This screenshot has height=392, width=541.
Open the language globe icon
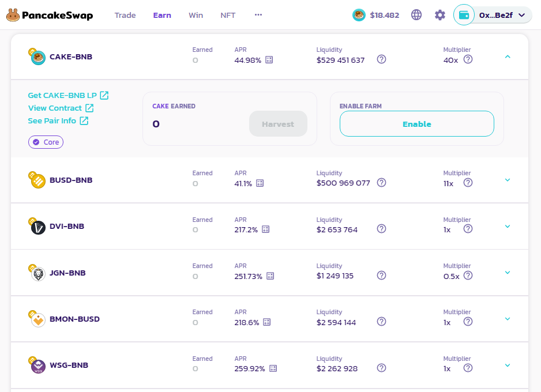[x=416, y=15]
